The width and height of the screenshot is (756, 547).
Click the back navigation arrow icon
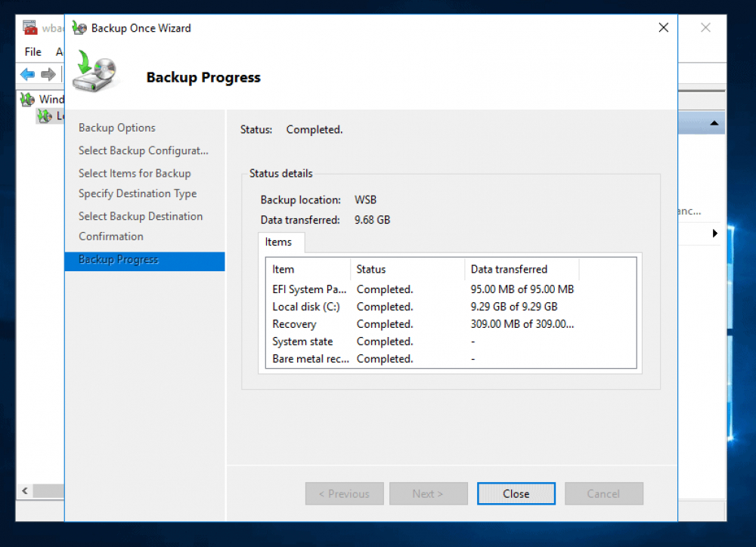pos(28,74)
